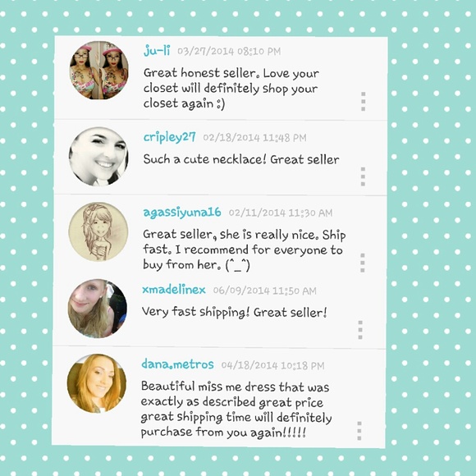View dana.metros' profile photo
Screen dimensions: 476x476
tap(97, 383)
